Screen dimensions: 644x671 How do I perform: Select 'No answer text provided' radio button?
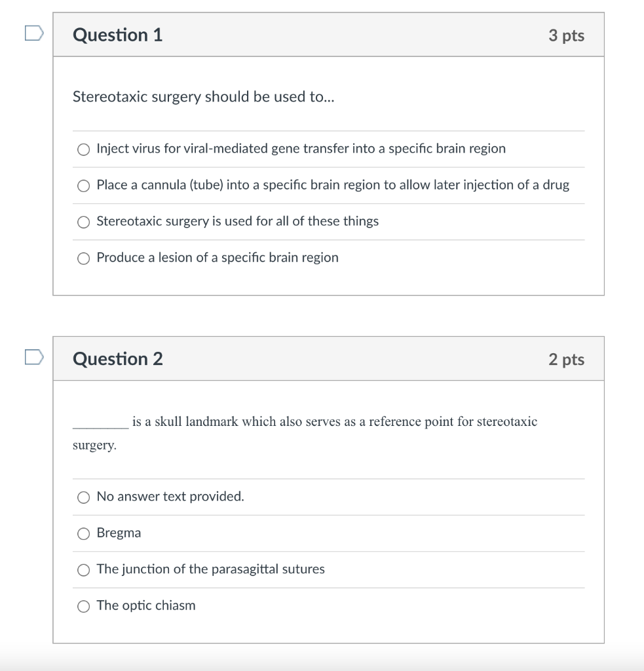(x=83, y=497)
